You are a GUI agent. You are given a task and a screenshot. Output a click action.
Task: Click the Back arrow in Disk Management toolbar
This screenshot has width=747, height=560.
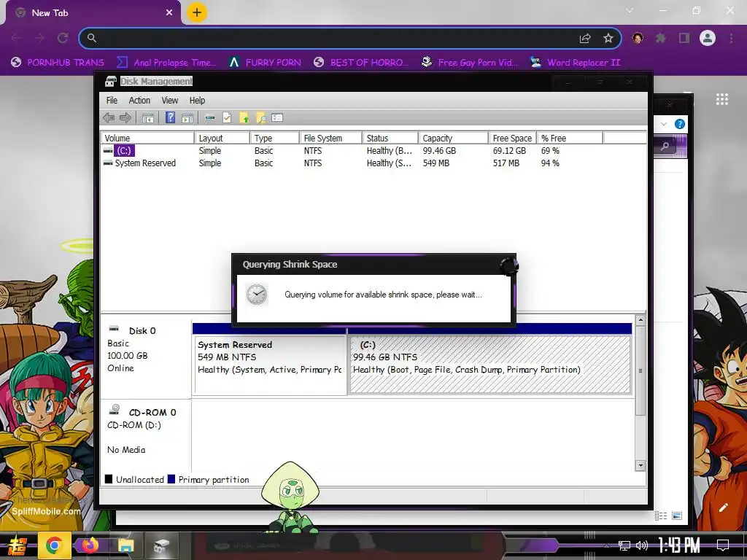coord(109,117)
